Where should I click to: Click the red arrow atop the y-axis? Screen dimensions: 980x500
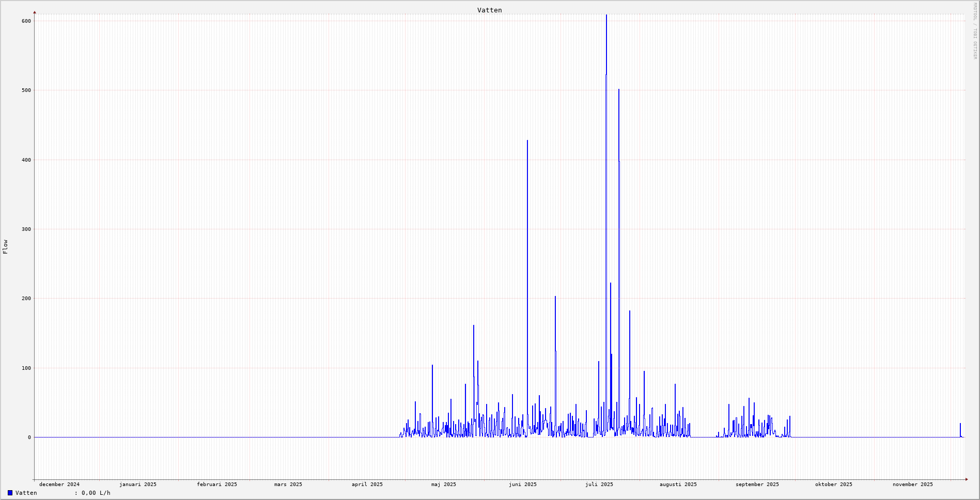tap(35, 12)
